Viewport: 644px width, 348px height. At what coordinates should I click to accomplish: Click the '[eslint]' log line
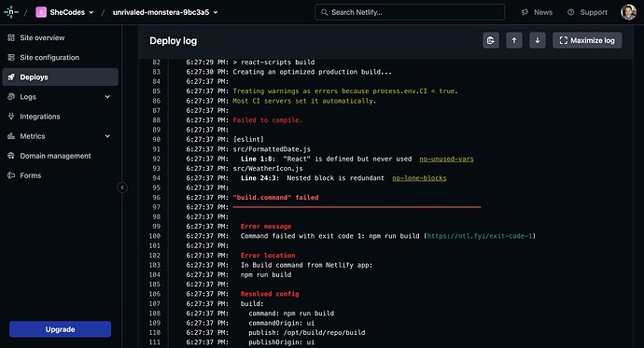248,140
